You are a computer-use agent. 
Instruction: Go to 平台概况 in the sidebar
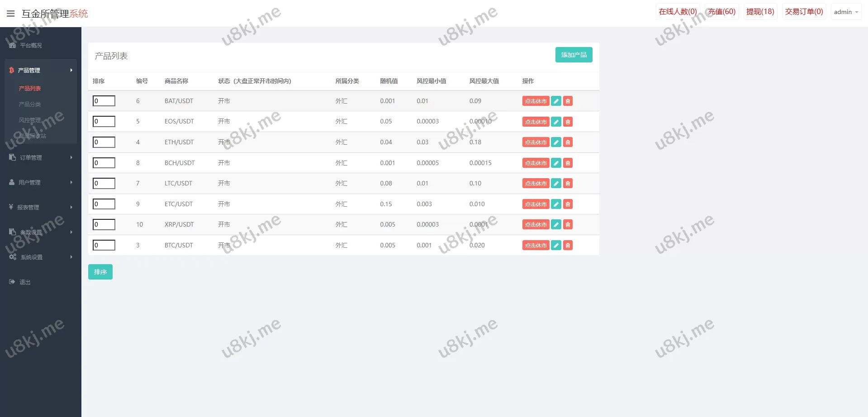pos(31,45)
